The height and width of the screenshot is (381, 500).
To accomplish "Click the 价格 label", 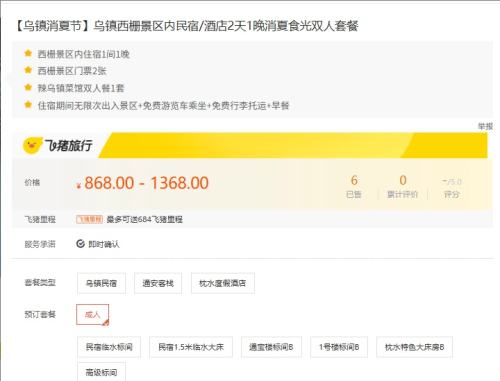I will pyautogui.click(x=32, y=183).
